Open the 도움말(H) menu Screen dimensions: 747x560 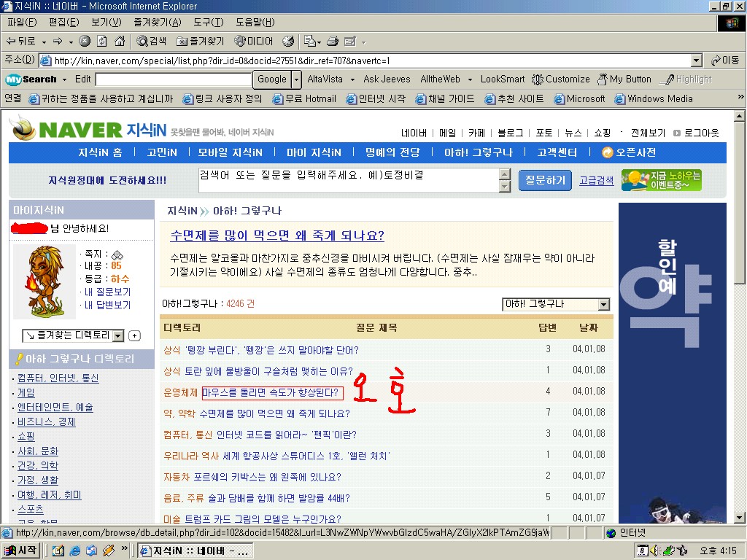pyautogui.click(x=255, y=23)
